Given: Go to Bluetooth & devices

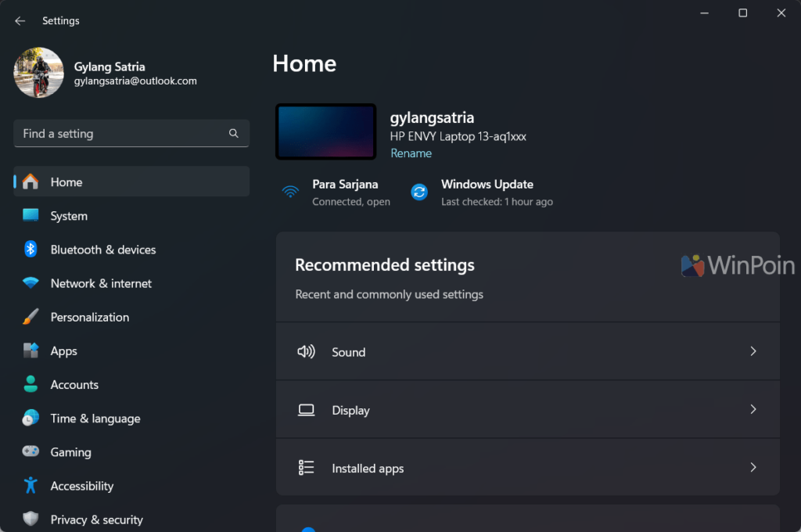Looking at the screenshot, I should (131, 250).
